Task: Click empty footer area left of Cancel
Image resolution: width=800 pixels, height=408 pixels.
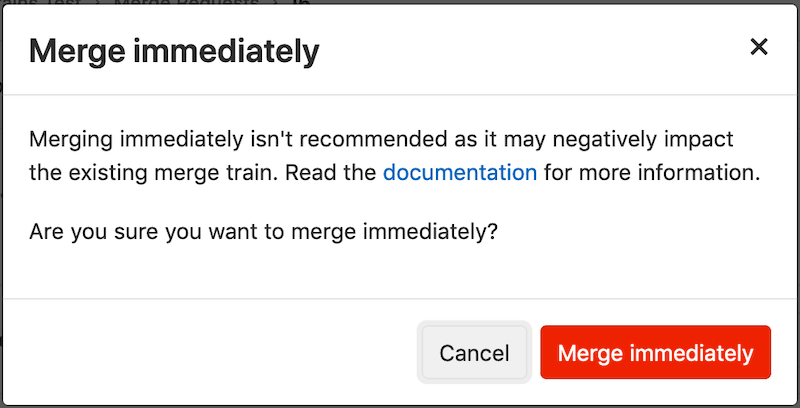Action: tap(200, 353)
